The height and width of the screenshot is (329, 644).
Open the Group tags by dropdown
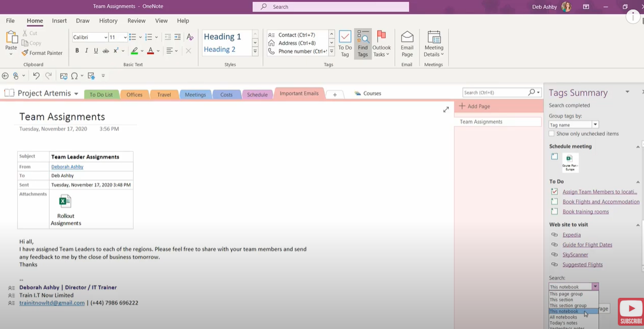tap(595, 124)
